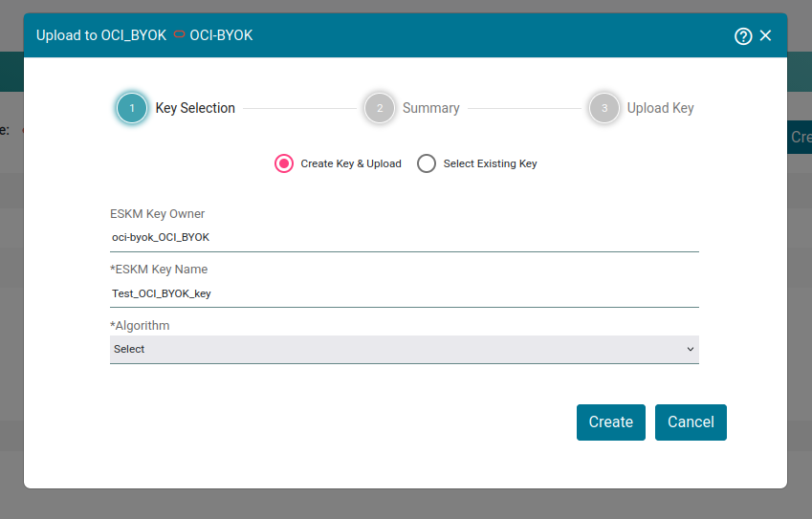Screen dimensions: 812x519
Task: Click the Cancel button
Action: click(691, 422)
